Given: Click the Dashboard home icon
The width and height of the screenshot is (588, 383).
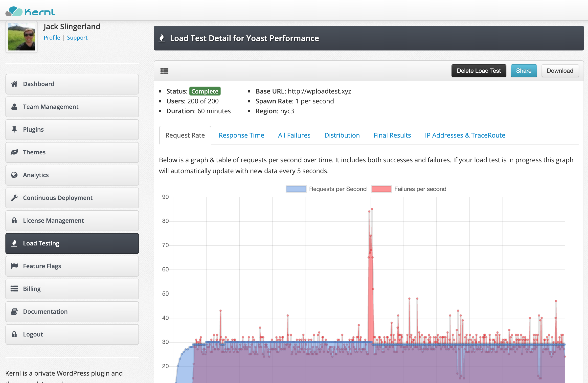Looking at the screenshot, I should coord(14,84).
